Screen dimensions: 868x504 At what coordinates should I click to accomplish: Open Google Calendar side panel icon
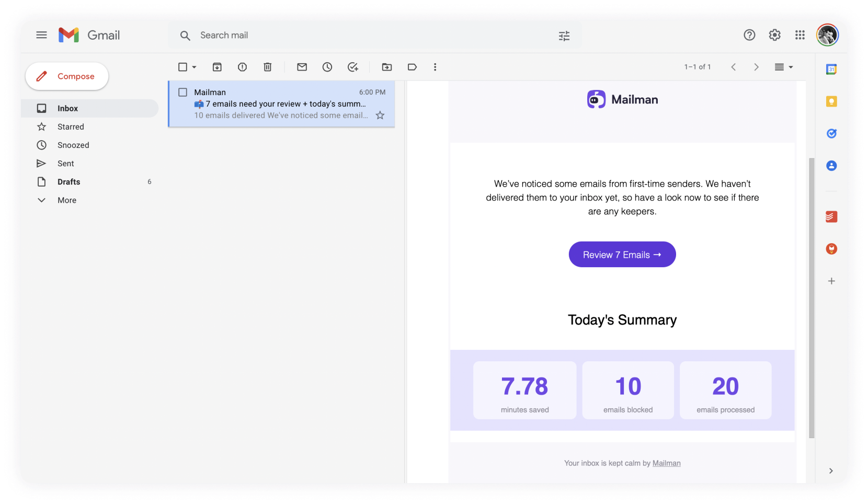coord(831,69)
